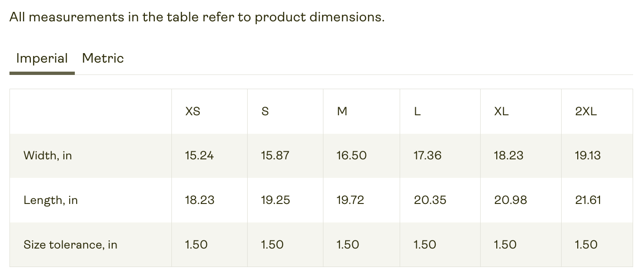Viewport: 644px width, 277px height.
Task: Click the XS width value 15.24
Action: coord(199,156)
